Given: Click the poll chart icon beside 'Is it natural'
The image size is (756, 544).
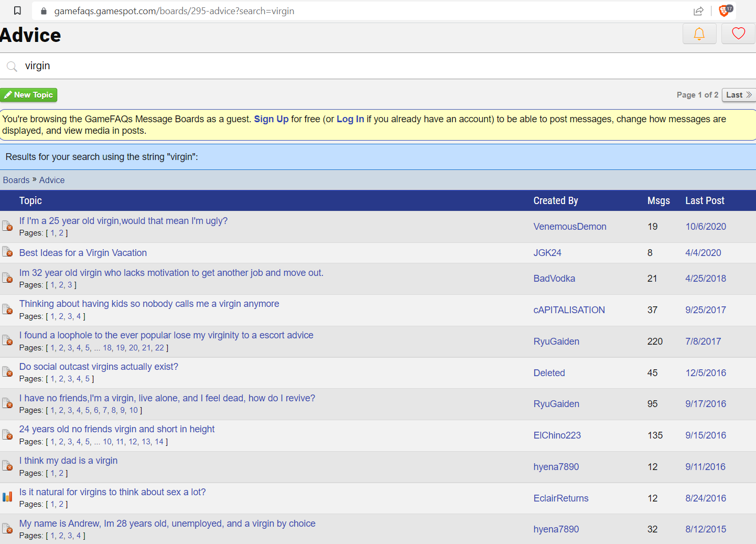Looking at the screenshot, I should pos(7,497).
